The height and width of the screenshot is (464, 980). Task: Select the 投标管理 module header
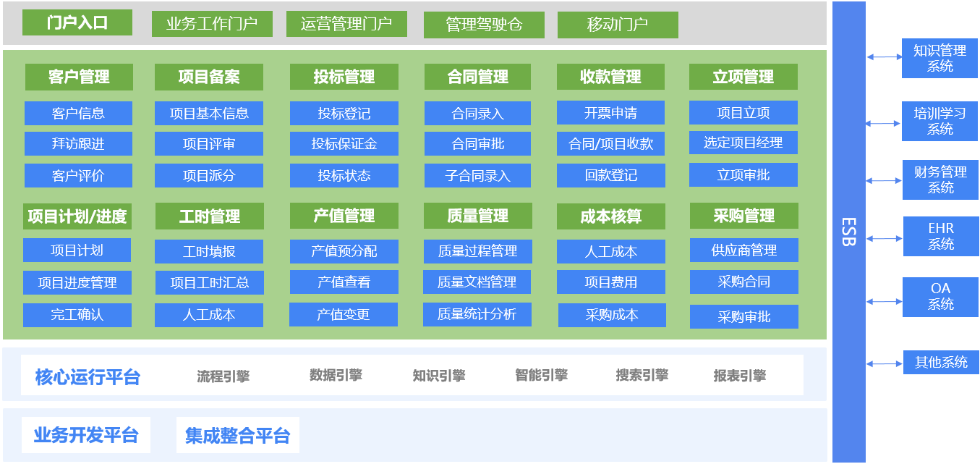(344, 76)
